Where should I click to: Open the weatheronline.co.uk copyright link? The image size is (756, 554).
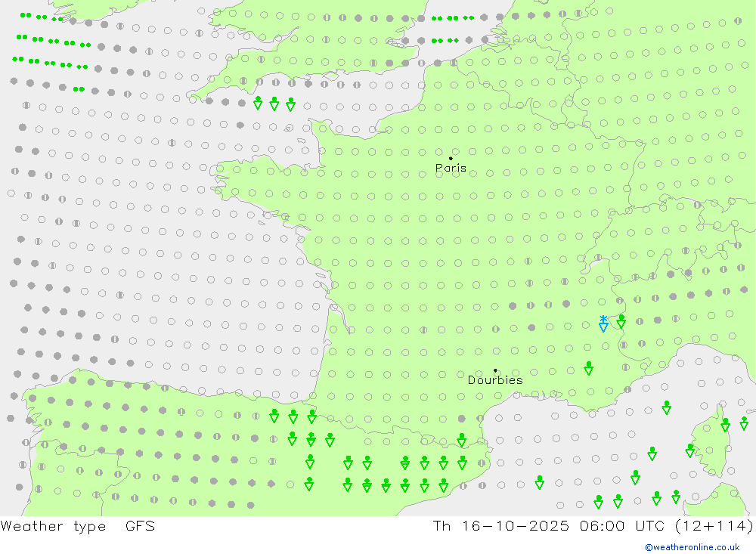coord(692,547)
